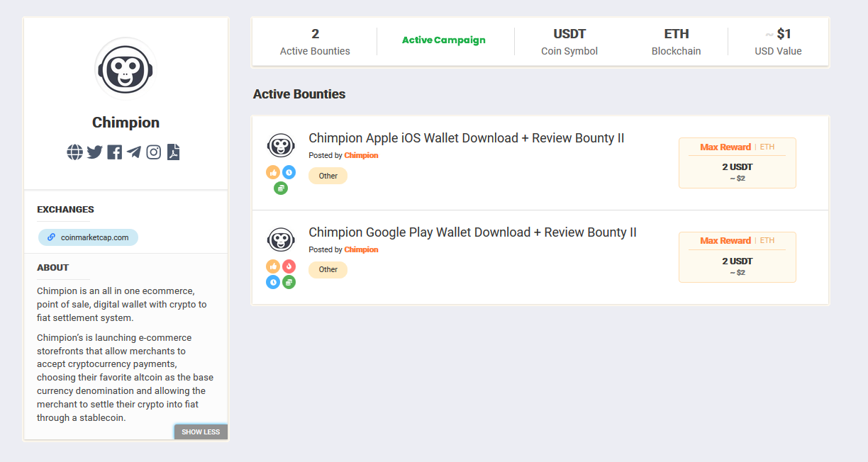Click monkey logo of Google Play bounty
Screen dimensions: 868x462
(x=281, y=240)
